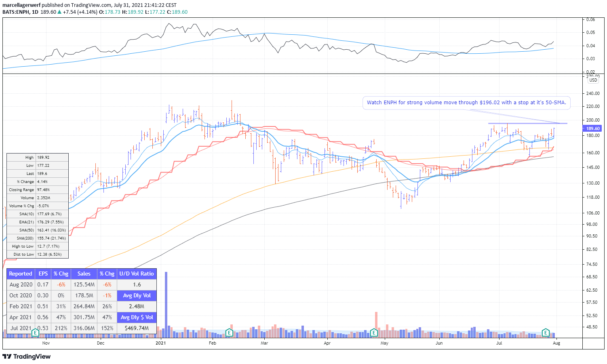
Task: Click the '240.00' price axis label
Action: point(593,93)
